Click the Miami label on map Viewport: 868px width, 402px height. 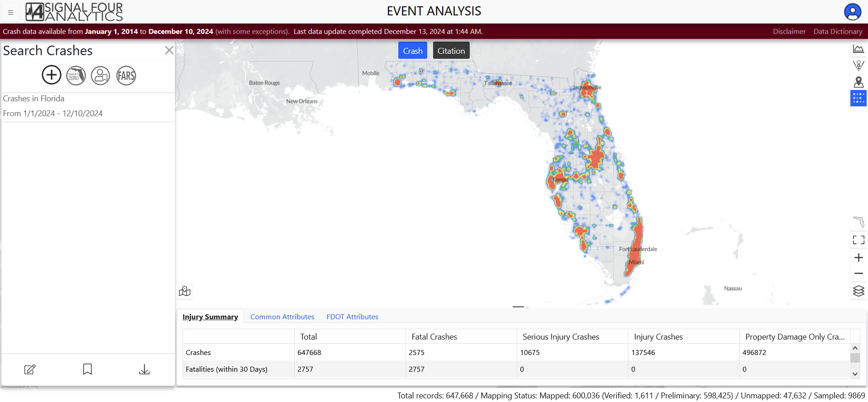point(636,262)
